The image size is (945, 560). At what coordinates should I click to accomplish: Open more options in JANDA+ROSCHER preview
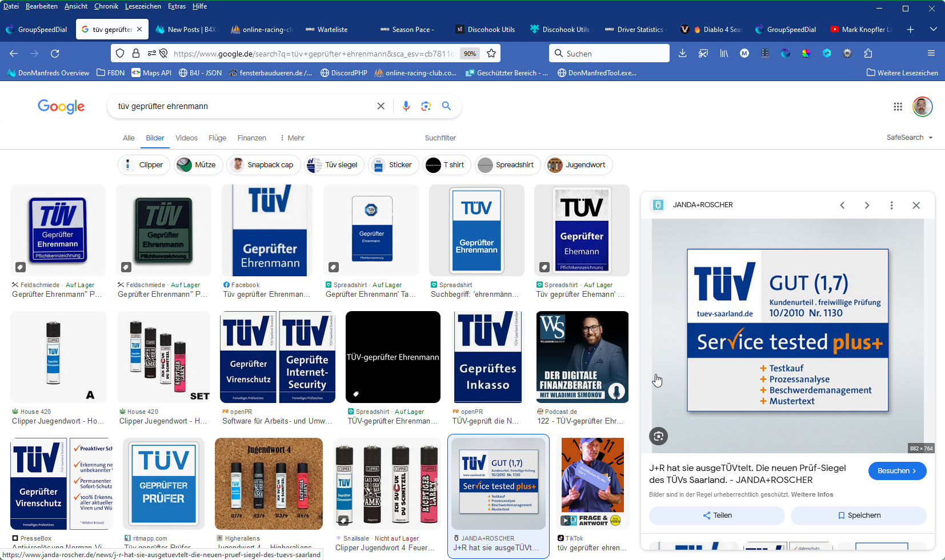(891, 206)
